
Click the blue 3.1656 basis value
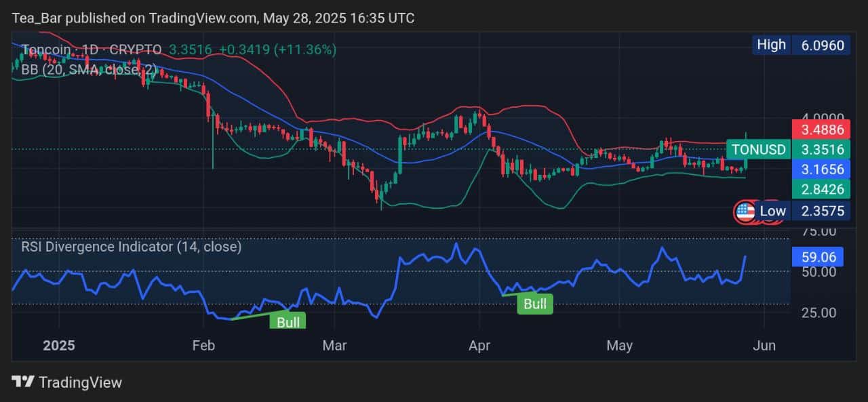click(x=821, y=169)
